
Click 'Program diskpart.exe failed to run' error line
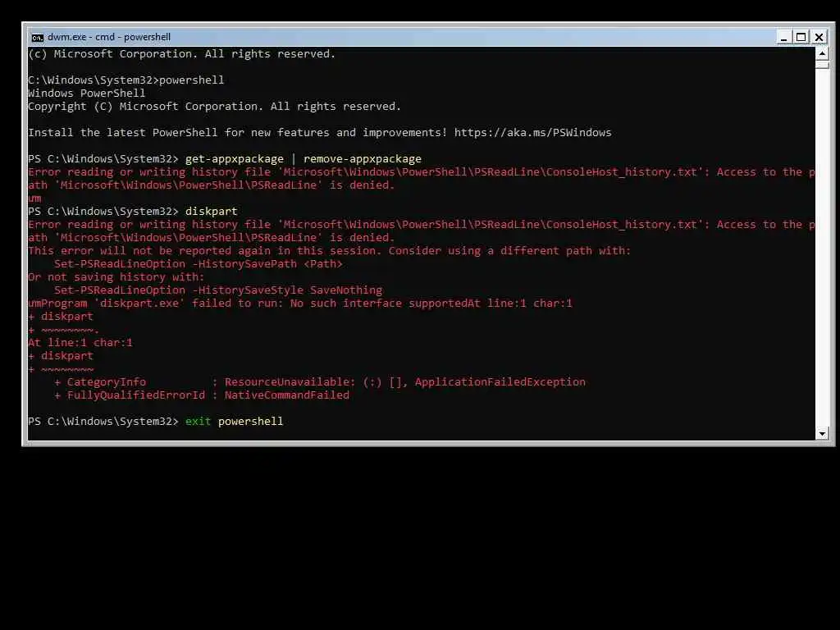[300, 304]
